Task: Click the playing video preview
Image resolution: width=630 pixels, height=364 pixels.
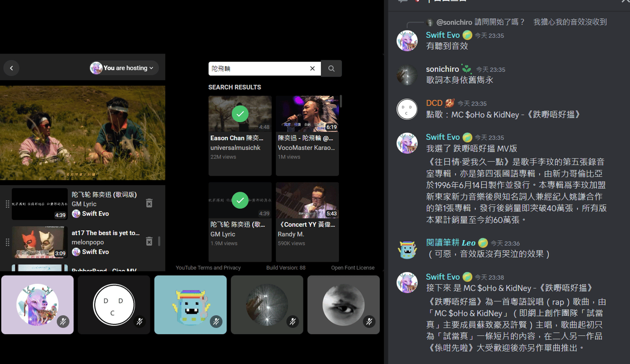Action: pos(83,133)
